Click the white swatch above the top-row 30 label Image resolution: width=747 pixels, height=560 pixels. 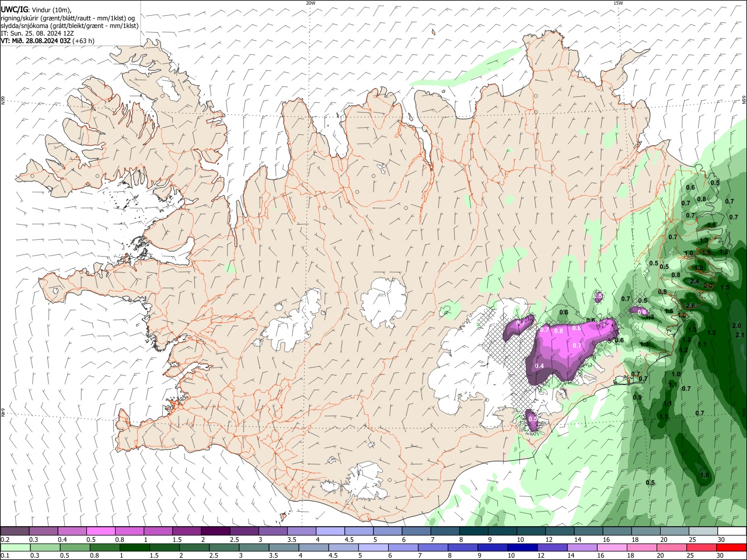731,531
